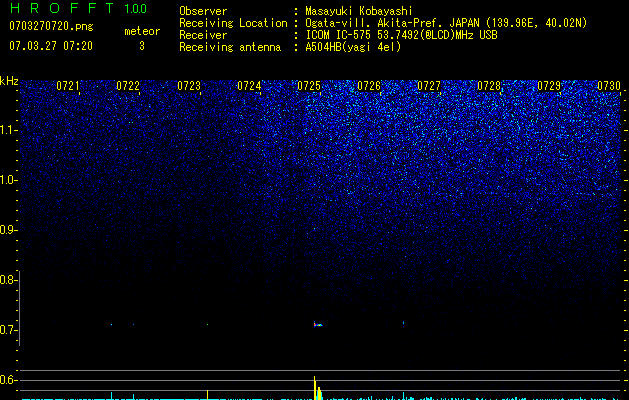
Task: Click the 0.7 kHz axis label
Action: tap(8, 330)
